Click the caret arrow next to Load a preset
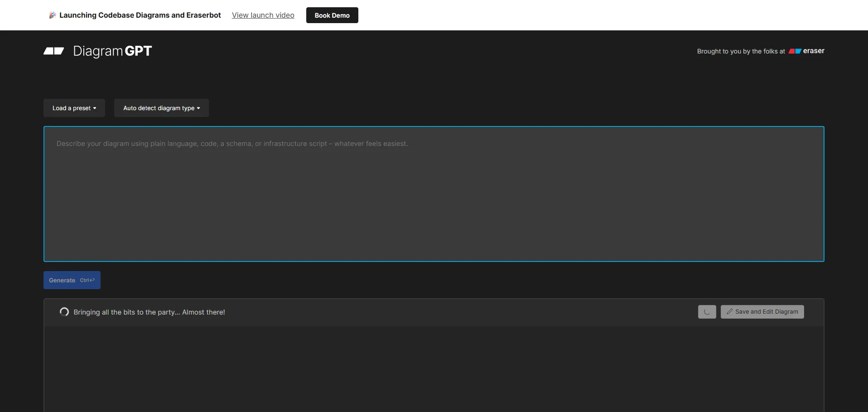868x412 pixels. (x=95, y=108)
